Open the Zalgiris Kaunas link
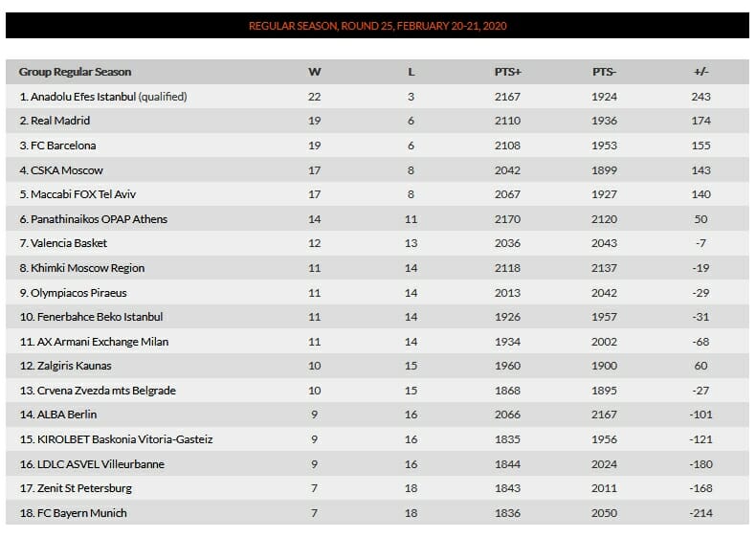 pyautogui.click(x=75, y=366)
